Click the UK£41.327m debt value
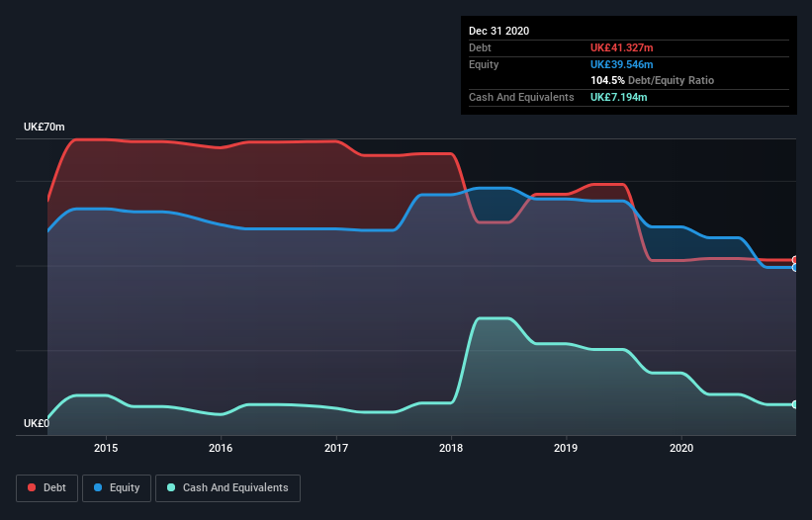This screenshot has width=812, height=520. (x=621, y=47)
